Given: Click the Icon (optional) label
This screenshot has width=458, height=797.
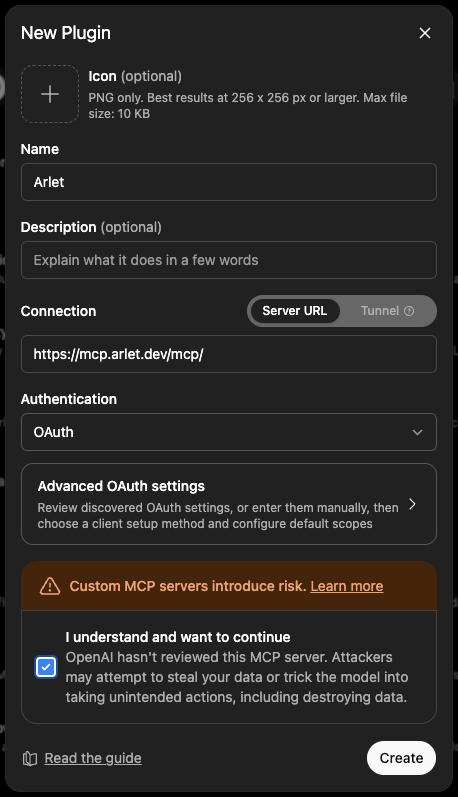Looking at the screenshot, I should [x=135, y=76].
